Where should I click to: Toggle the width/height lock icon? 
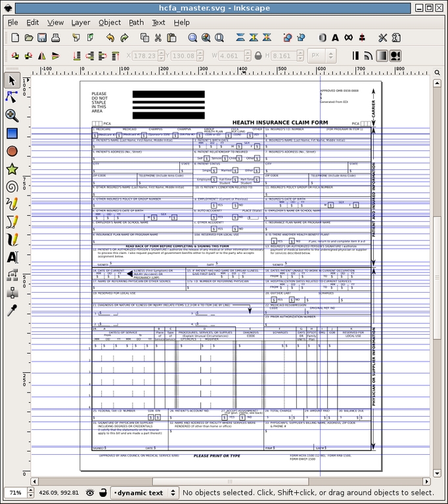(x=259, y=56)
